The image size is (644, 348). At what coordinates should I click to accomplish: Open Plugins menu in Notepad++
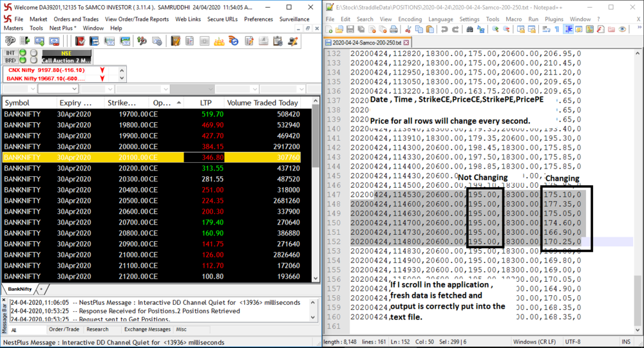(554, 19)
